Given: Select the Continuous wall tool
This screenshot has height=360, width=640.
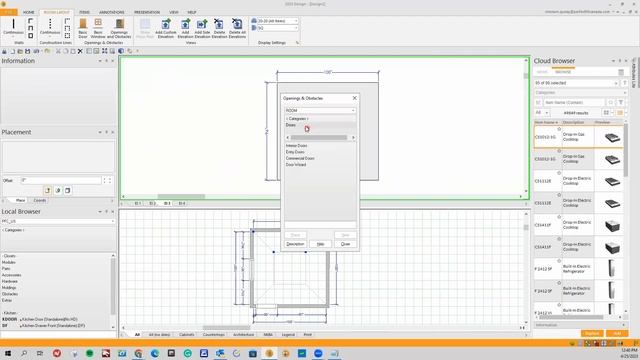Looking at the screenshot, I should pyautogui.click(x=13, y=27).
